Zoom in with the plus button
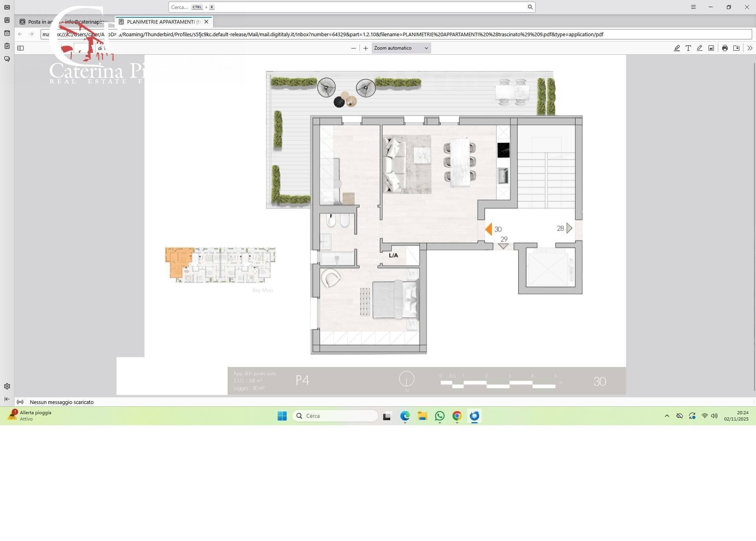The image size is (756, 541). (365, 48)
